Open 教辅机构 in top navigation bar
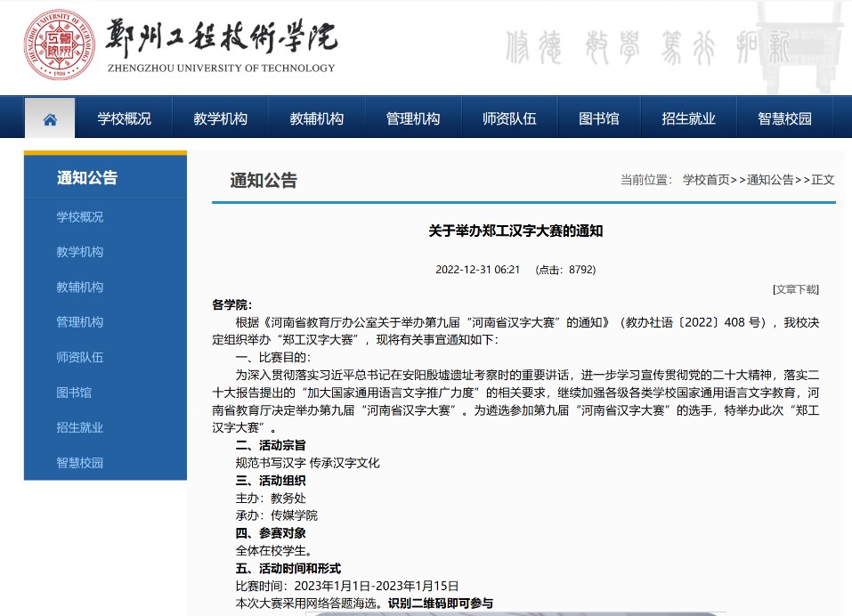Viewport: 852px width, 616px height. point(316,118)
